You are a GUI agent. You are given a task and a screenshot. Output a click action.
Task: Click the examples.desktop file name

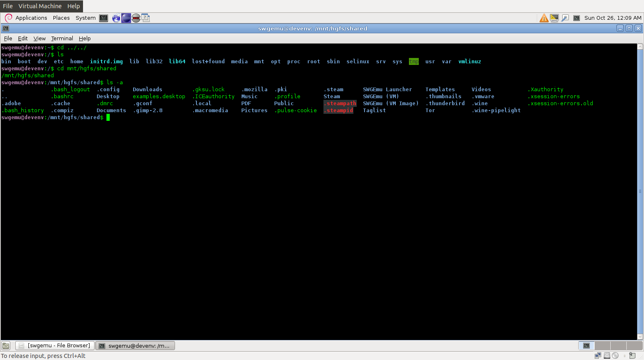pyautogui.click(x=159, y=97)
